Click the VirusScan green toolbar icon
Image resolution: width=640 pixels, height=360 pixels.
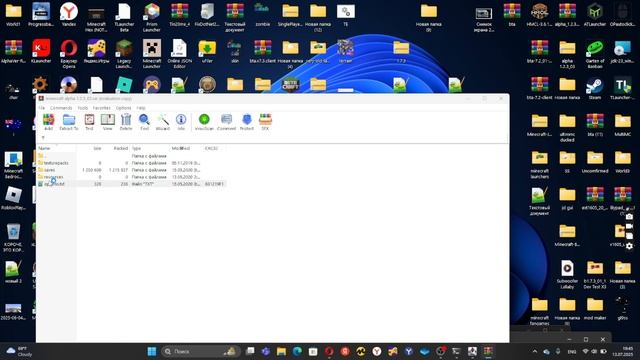204,122
